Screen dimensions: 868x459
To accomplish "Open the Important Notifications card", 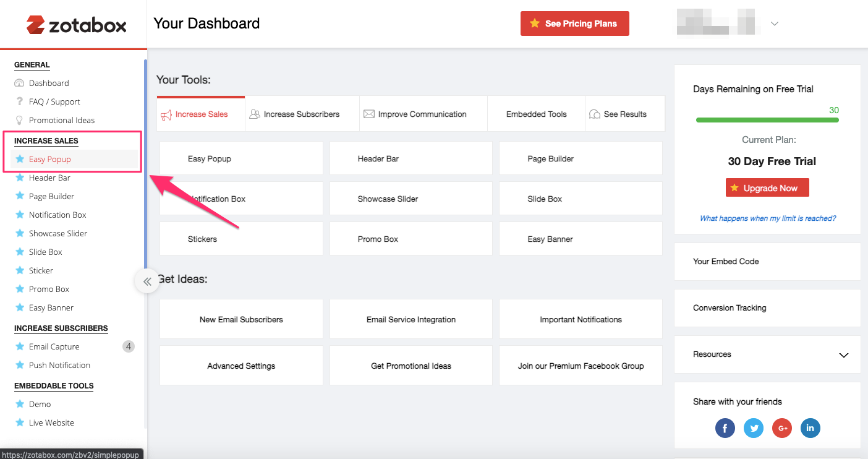I will [x=581, y=319].
